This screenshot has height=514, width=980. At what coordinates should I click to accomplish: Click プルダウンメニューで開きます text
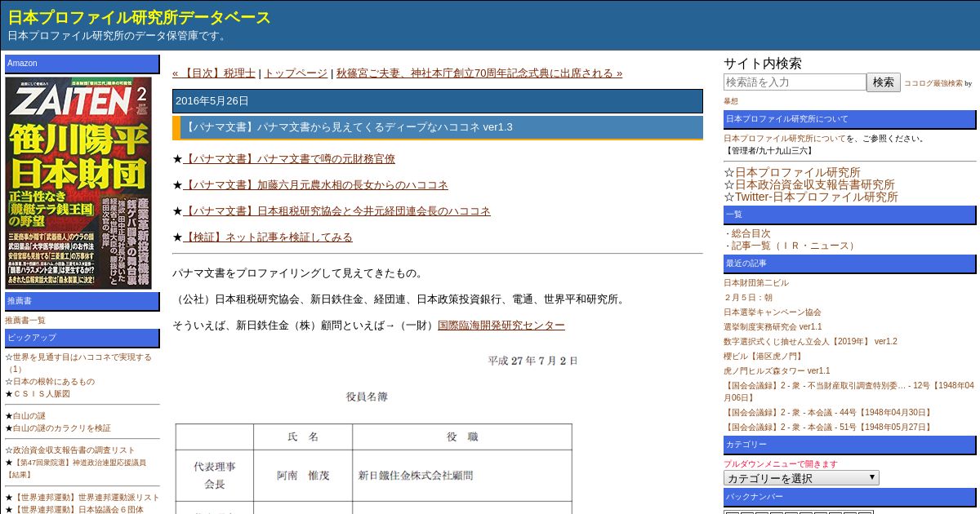point(781,464)
